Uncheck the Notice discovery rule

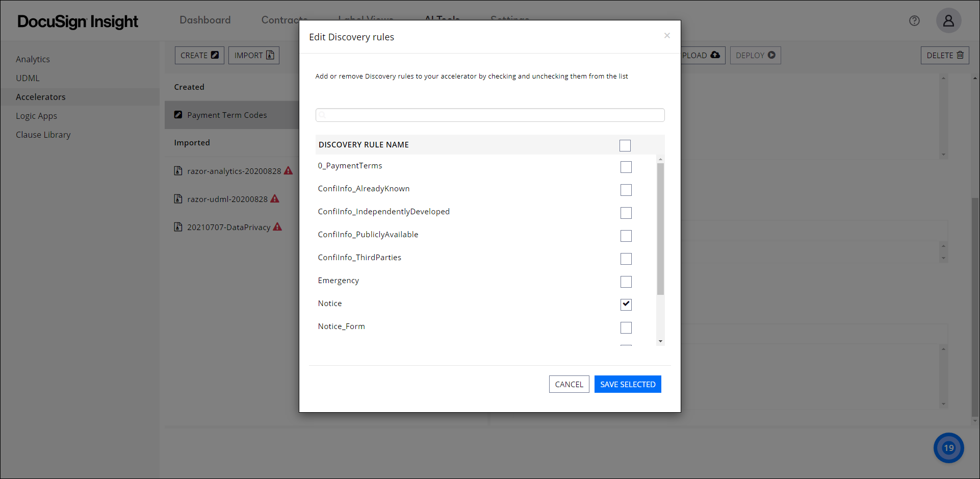[626, 305]
